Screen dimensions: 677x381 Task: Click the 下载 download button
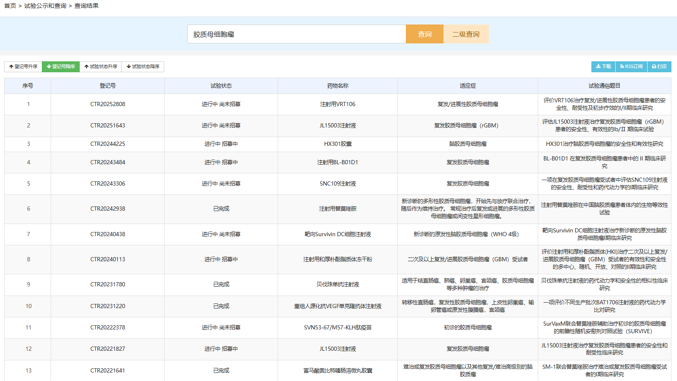pyautogui.click(x=603, y=67)
